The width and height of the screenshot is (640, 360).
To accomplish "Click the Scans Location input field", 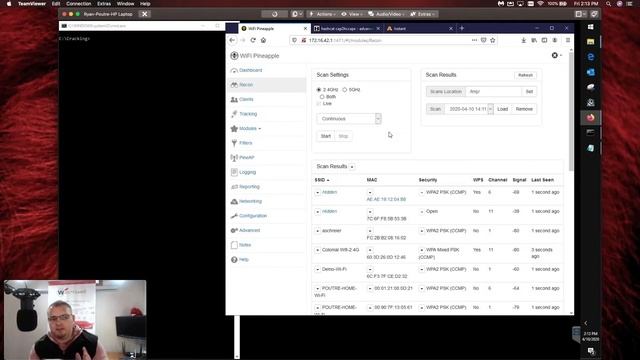I will tap(493, 91).
